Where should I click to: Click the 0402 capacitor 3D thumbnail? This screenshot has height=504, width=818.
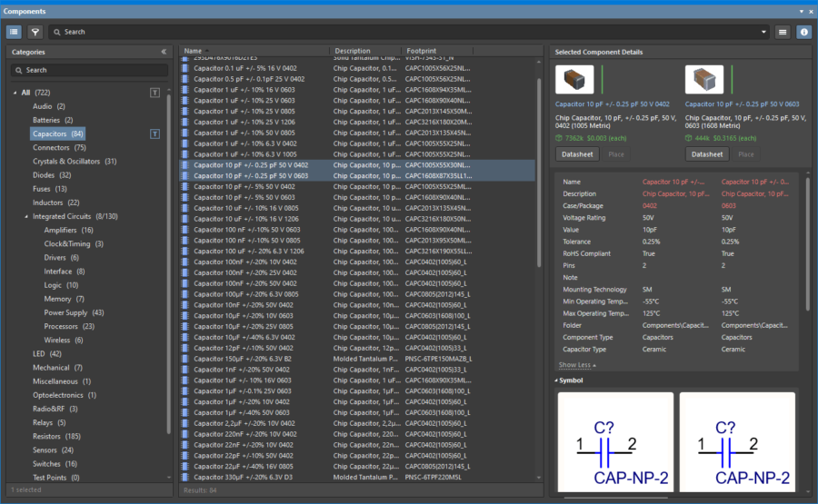click(x=574, y=80)
